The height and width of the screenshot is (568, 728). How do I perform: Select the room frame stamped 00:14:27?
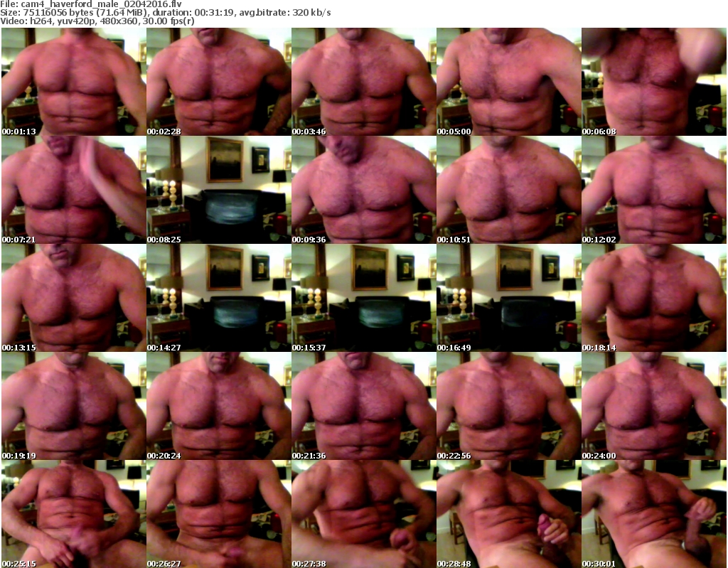(219, 298)
